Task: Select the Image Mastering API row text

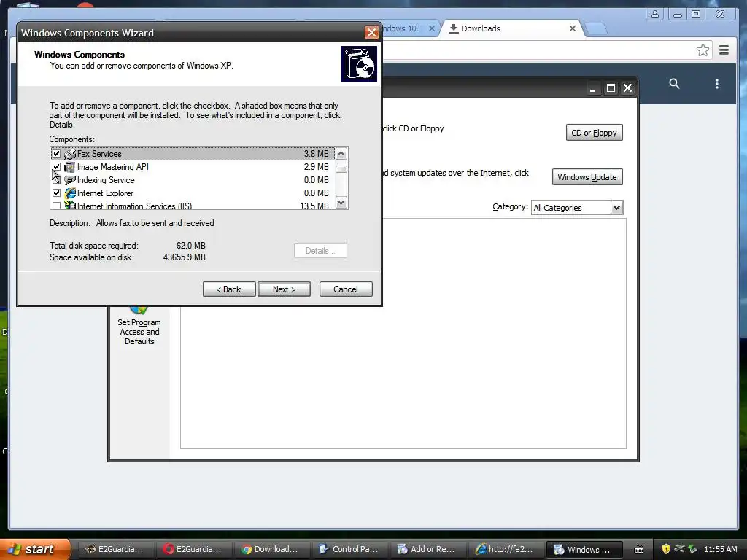Action: pyautogui.click(x=113, y=167)
